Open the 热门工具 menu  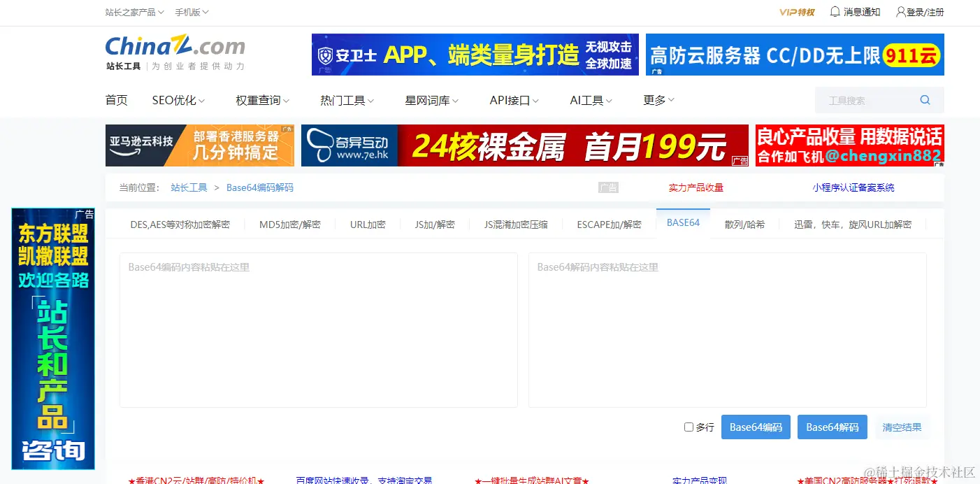tap(347, 101)
